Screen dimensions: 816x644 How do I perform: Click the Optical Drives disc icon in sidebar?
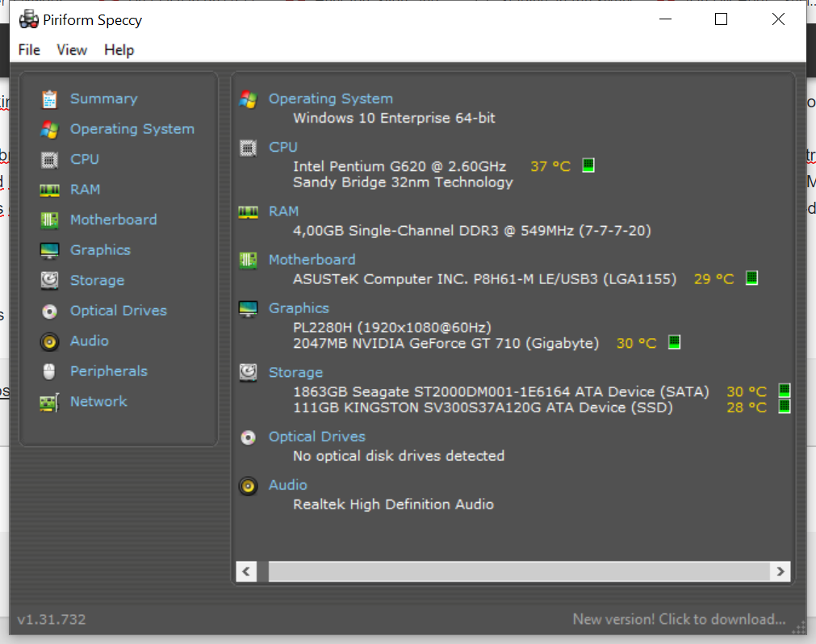tap(49, 311)
